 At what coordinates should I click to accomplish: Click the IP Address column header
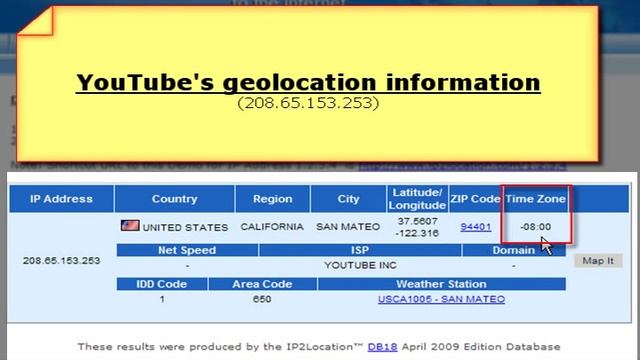point(61,199)
